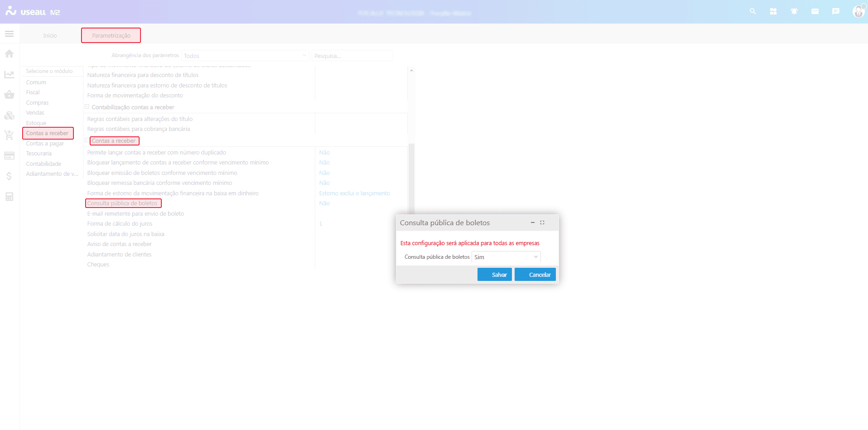Collapse the 'Contas a receber' parameter group
The image size is (868, 430).
tap(87, 140)
